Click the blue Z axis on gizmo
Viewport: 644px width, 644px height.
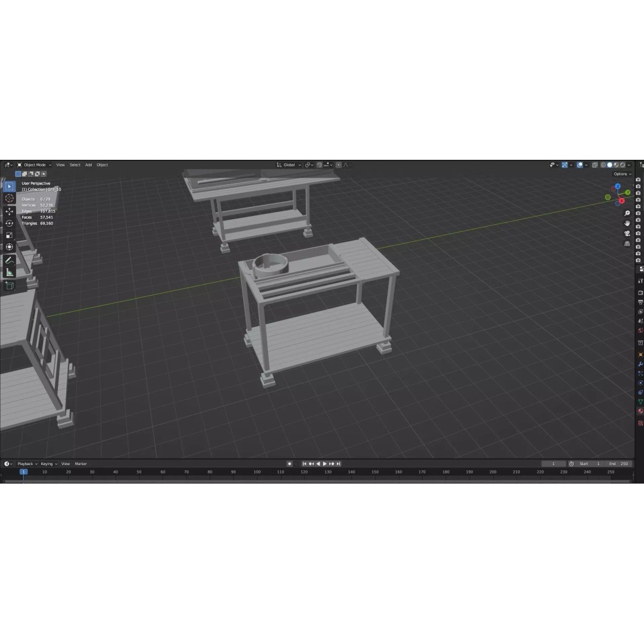(x=618, y=187)
